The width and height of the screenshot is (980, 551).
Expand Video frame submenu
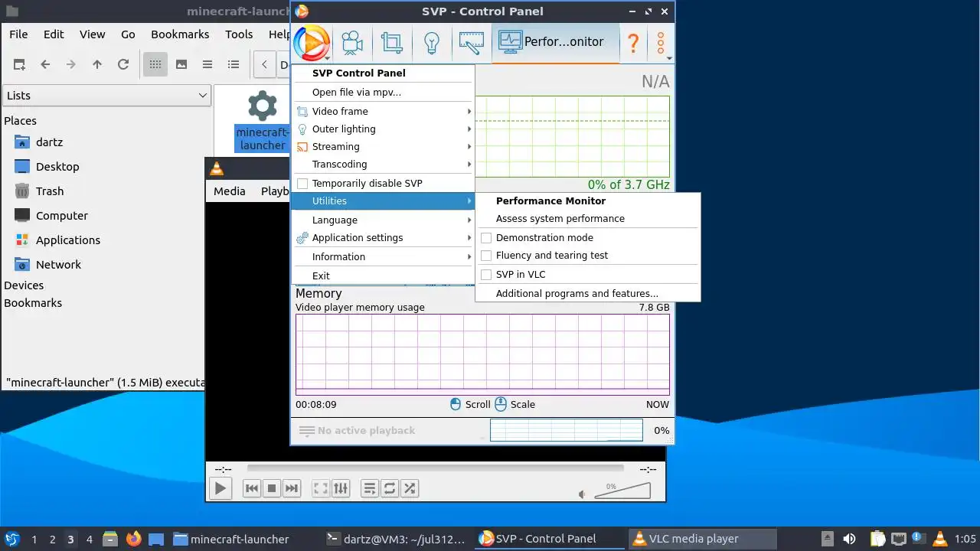383,111
